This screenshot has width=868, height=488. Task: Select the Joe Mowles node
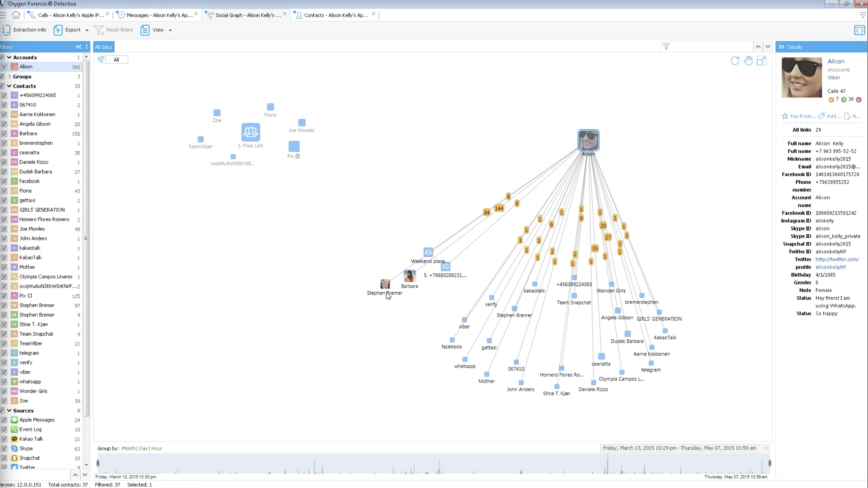pyautogui.click(x=302, y=122)
